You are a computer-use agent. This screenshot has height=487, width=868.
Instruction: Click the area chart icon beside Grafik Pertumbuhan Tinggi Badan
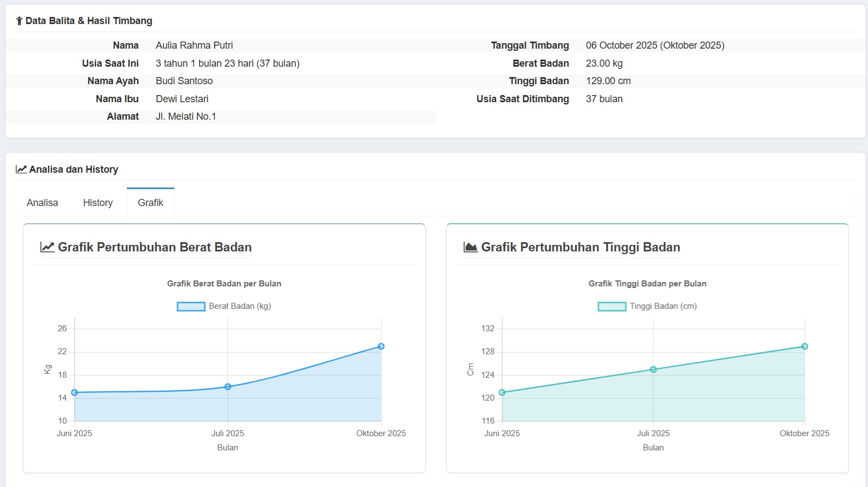click(470, 248)
